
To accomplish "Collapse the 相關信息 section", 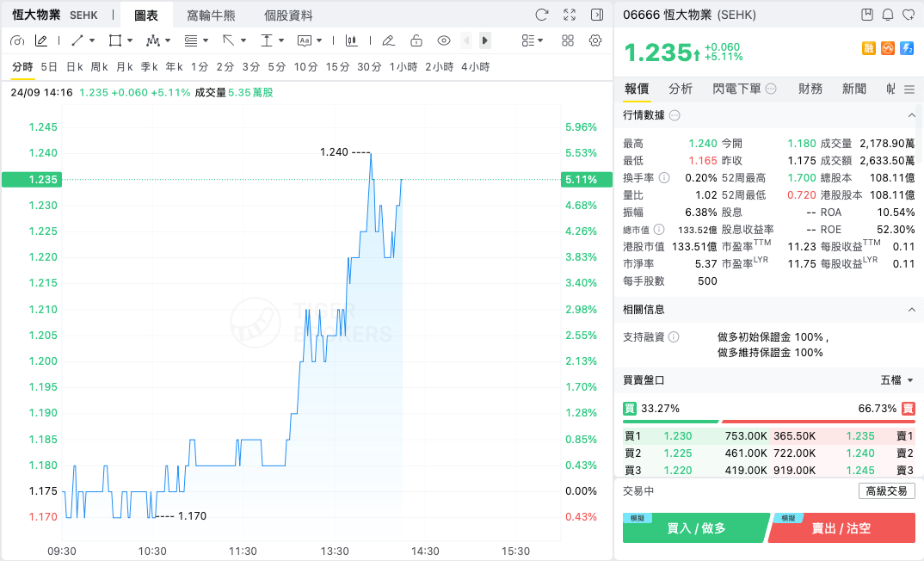I will [911, 310].
